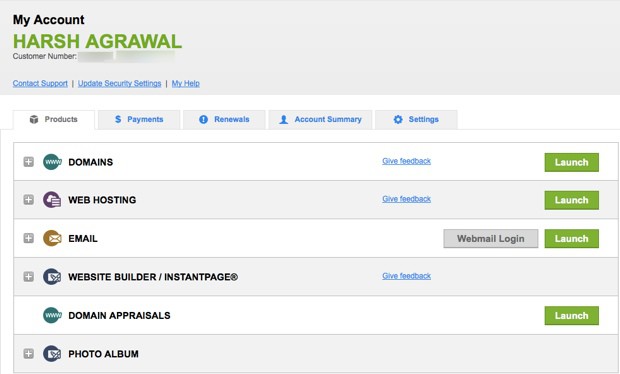Click the Webmail Login button
620x374 pixels.
(491, 238)
